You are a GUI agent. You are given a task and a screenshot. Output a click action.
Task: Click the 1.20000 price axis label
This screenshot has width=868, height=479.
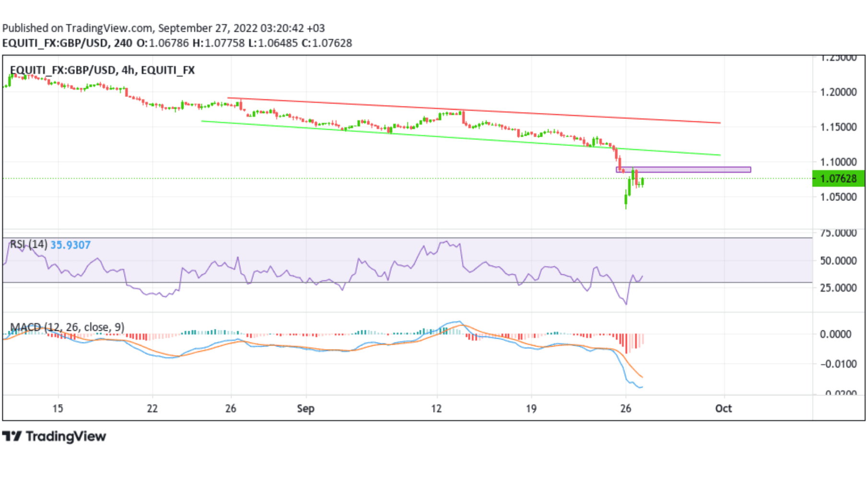(x=838, y=92)
